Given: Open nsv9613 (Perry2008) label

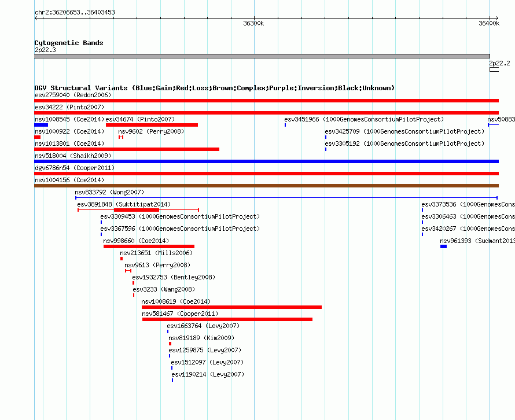Looking at the screenshot, I should pyautogui.click(x=157, y=265).
